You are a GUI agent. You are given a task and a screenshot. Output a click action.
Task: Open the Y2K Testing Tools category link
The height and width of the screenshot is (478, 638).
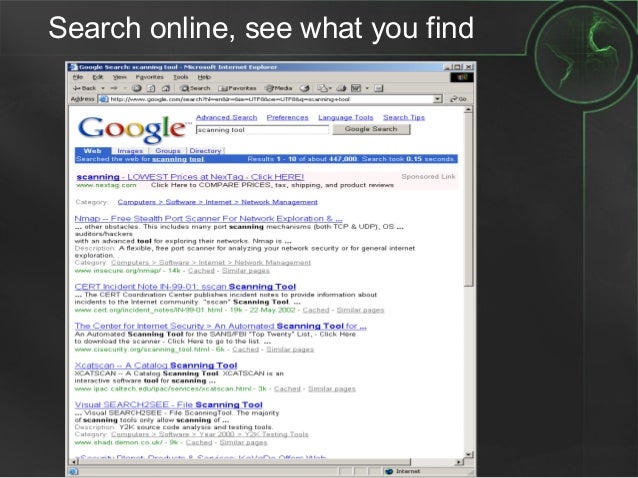click(210, 434)
